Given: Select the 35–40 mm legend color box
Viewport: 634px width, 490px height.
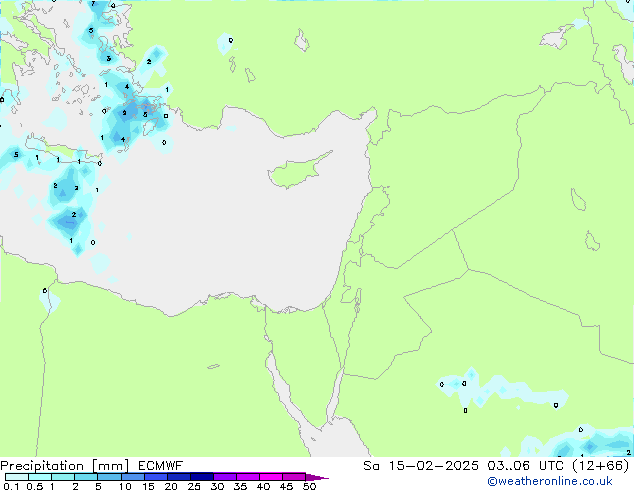Looking at the screenshot, I should pos(247,477).
